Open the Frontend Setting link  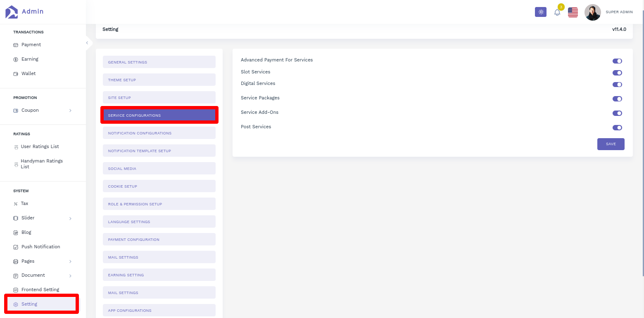click(40, 290)
